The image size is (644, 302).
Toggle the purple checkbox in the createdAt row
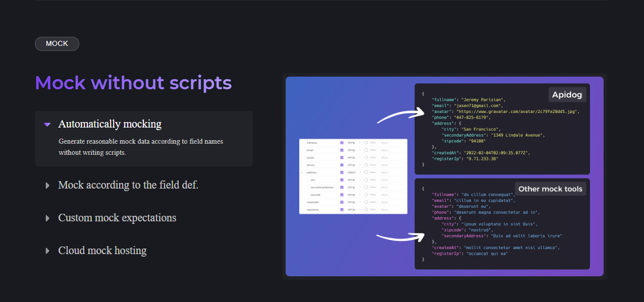[x=342, y=202]
